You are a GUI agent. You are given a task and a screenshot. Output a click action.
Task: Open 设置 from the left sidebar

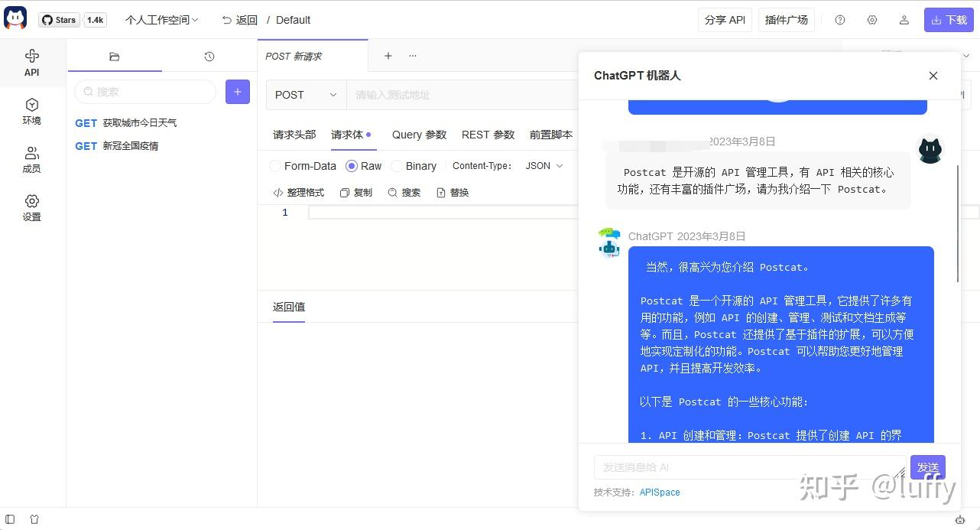tap(31, 208)
